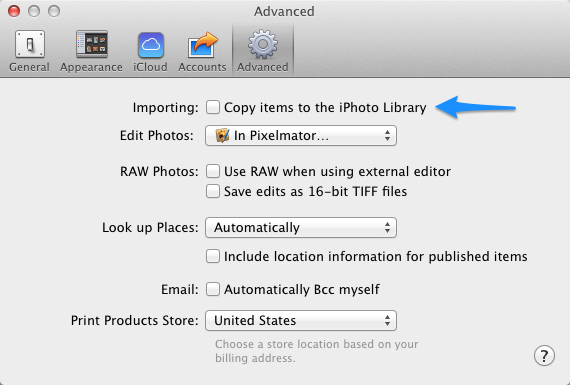The image size is (570, 385).
Task: Select the Advanced gear pane
Action: pos(262,51)
